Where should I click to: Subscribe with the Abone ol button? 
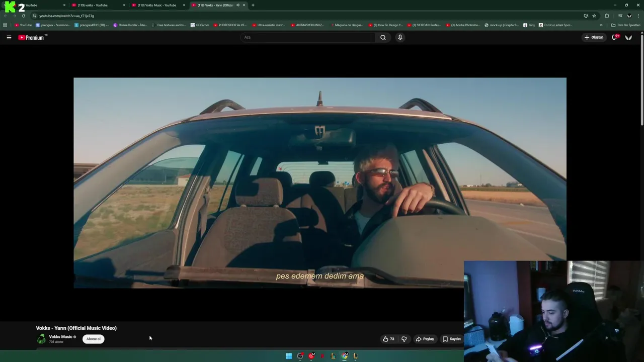point(94,339)
